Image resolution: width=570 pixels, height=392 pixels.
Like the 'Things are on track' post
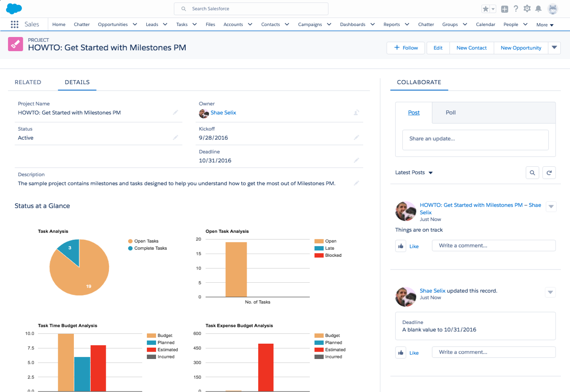pos(401,246)
